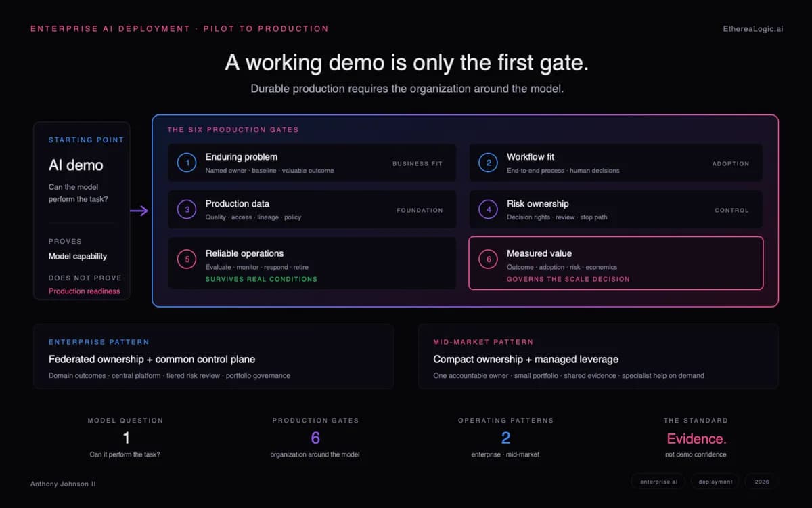Open the Measured value gate card
812x508 pixels.
click(616, 263)
